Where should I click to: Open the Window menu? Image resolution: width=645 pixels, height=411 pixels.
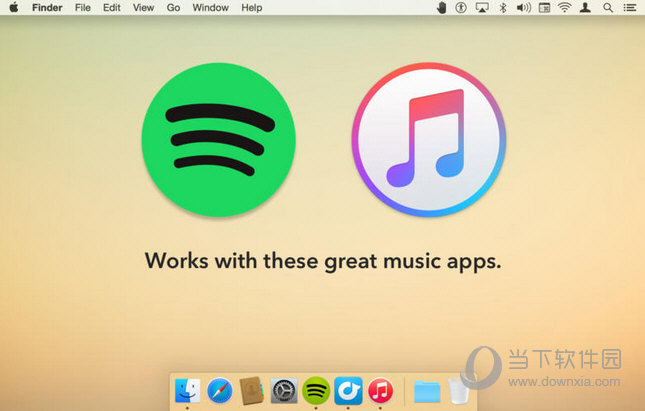[211, 8]
